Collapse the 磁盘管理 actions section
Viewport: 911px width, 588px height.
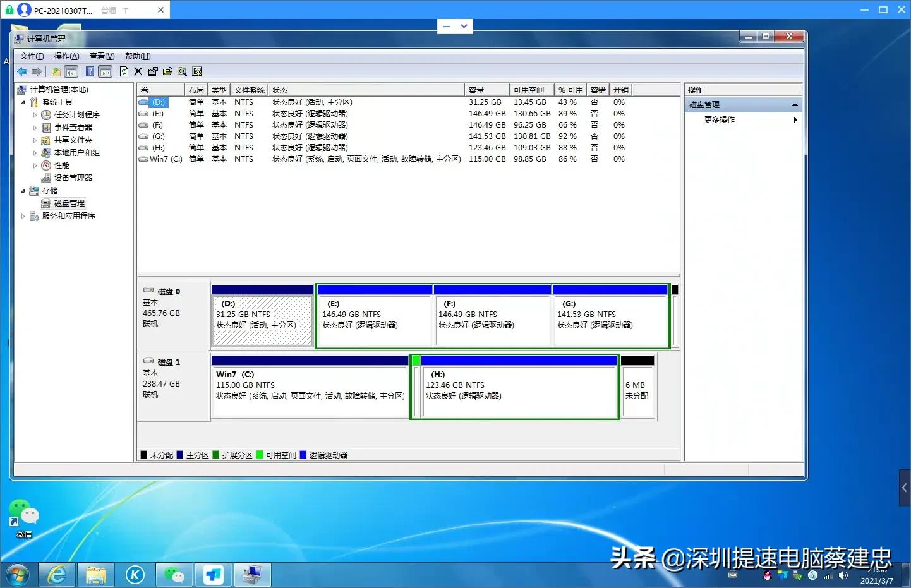(x=795, y=105)
